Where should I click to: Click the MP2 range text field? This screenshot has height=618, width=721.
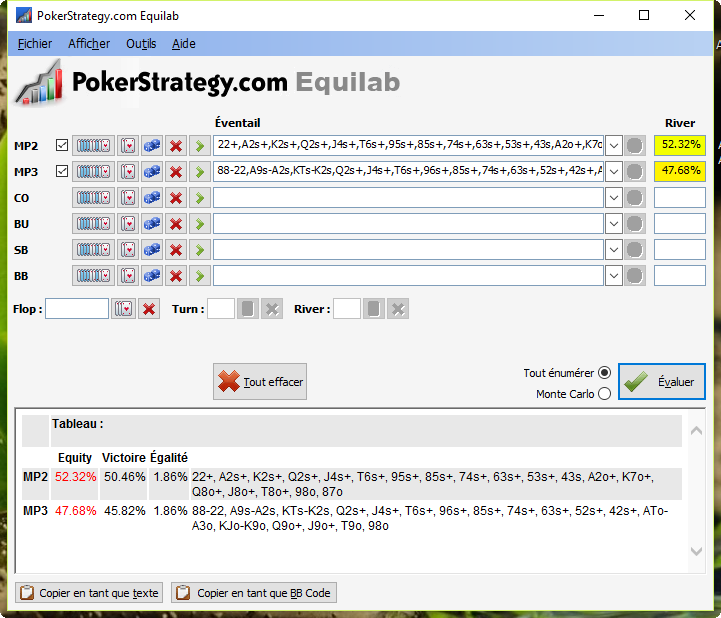pos(408,145)
